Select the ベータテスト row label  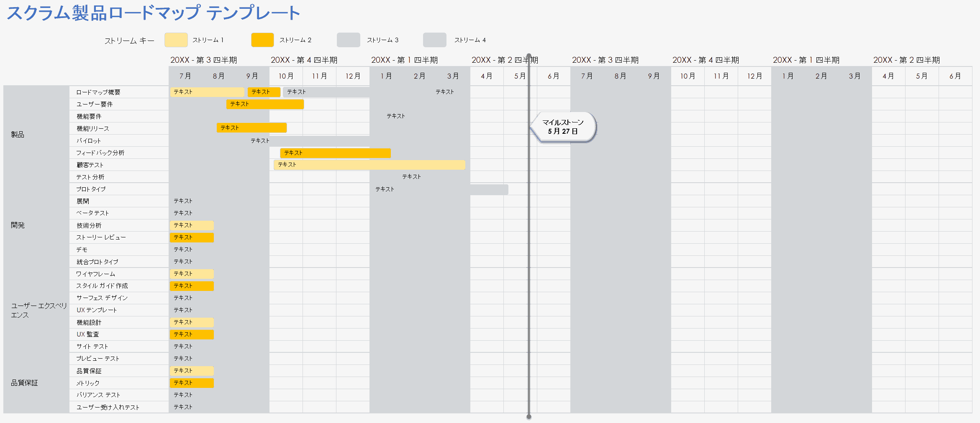92,213
